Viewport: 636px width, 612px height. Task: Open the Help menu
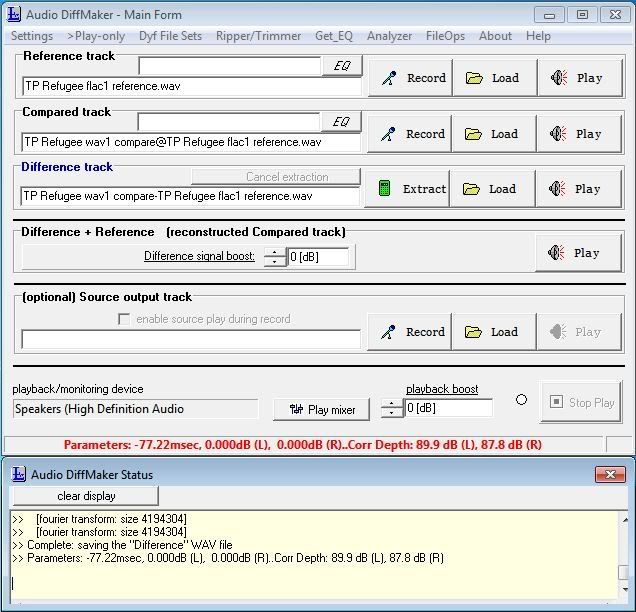click(538, 36)
